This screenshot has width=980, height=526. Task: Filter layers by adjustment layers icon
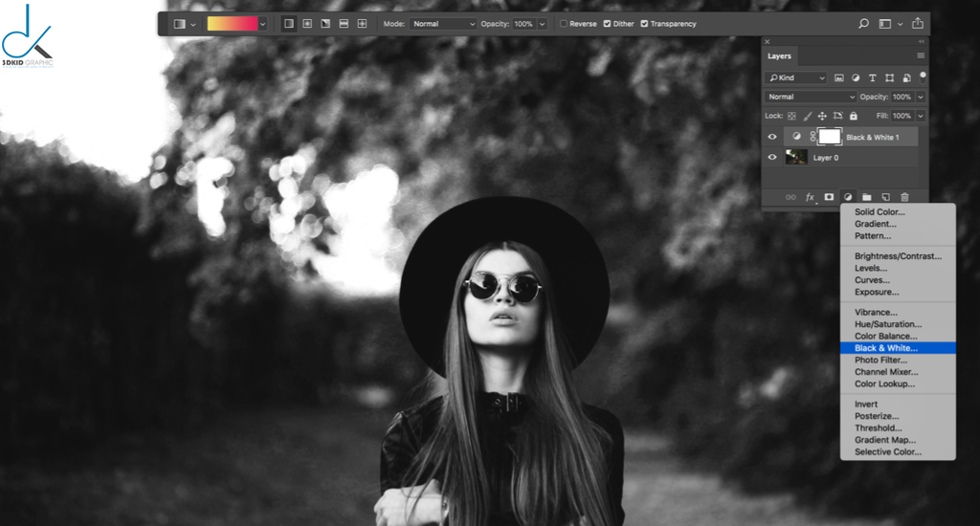click(856, 78)
